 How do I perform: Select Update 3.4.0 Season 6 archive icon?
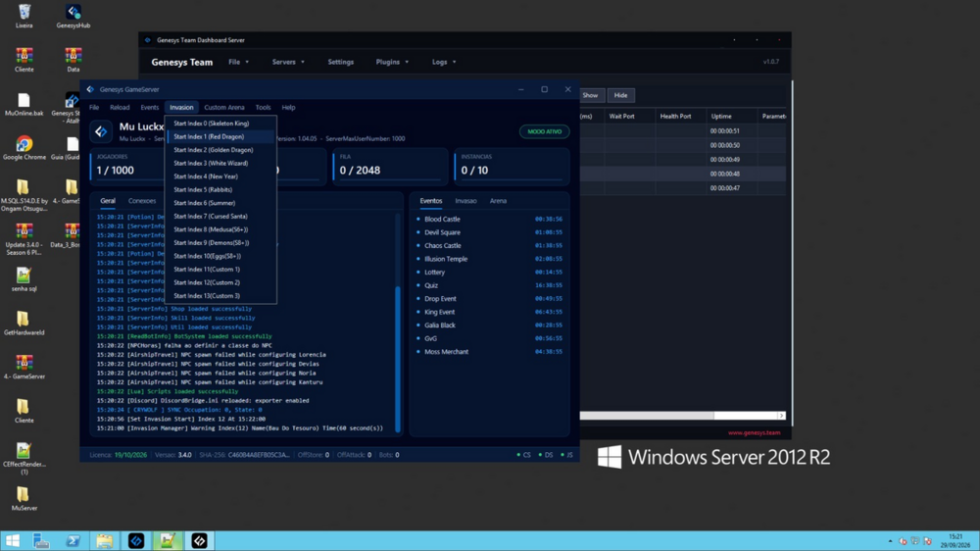click(x=24, y=239)
